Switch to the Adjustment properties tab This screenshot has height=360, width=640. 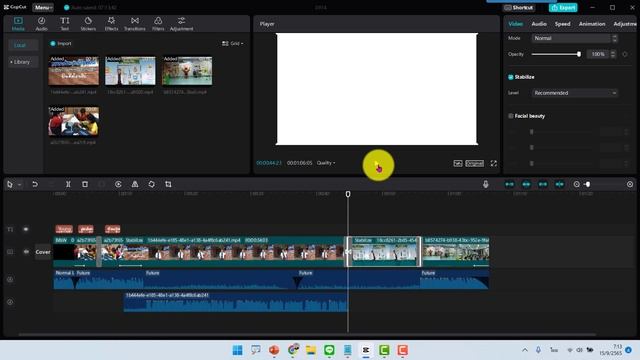pyautogui.click(x=625, y=24)
